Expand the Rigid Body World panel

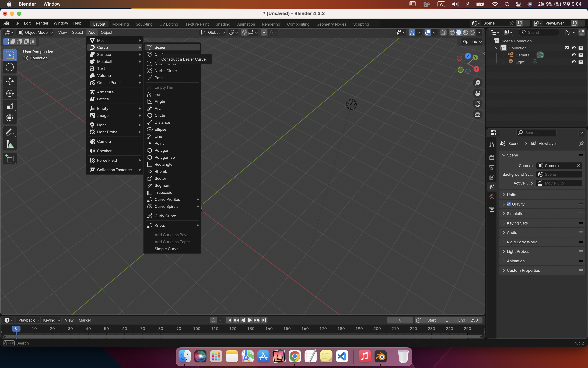click(x=542, y=242)
